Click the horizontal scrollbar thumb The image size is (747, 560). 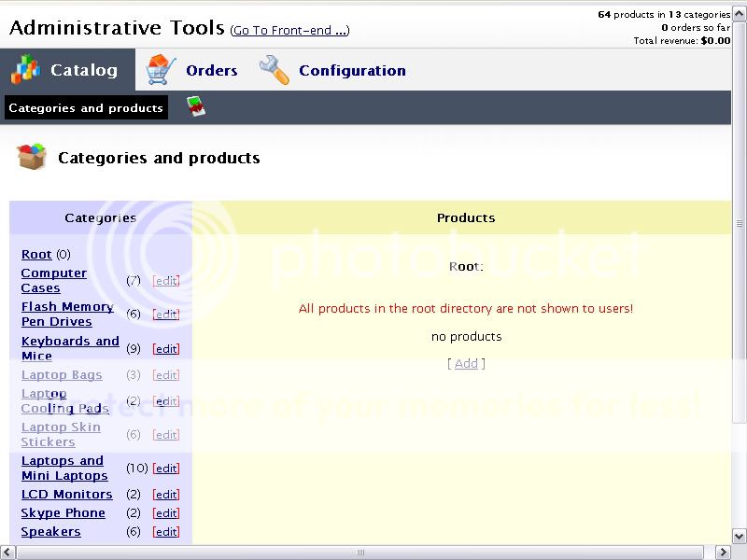click(x=360, y=553)
